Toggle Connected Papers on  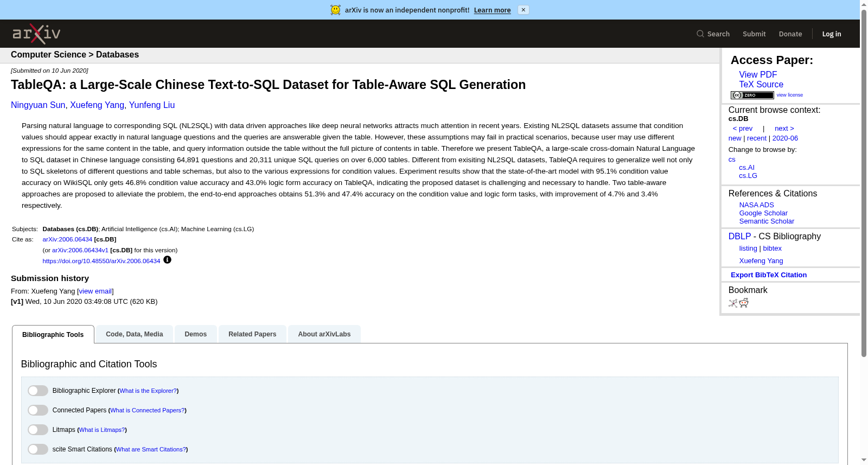coord(38,410)
